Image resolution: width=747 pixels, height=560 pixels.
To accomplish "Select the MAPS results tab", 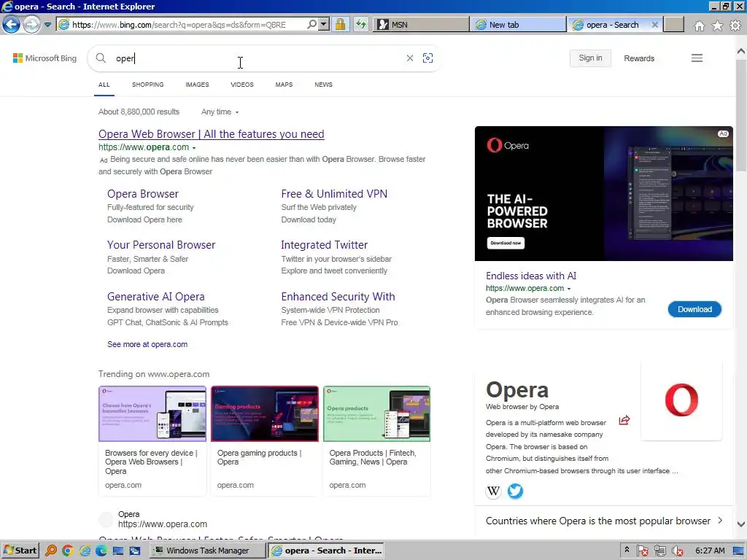I will click(x=284, y=85).
